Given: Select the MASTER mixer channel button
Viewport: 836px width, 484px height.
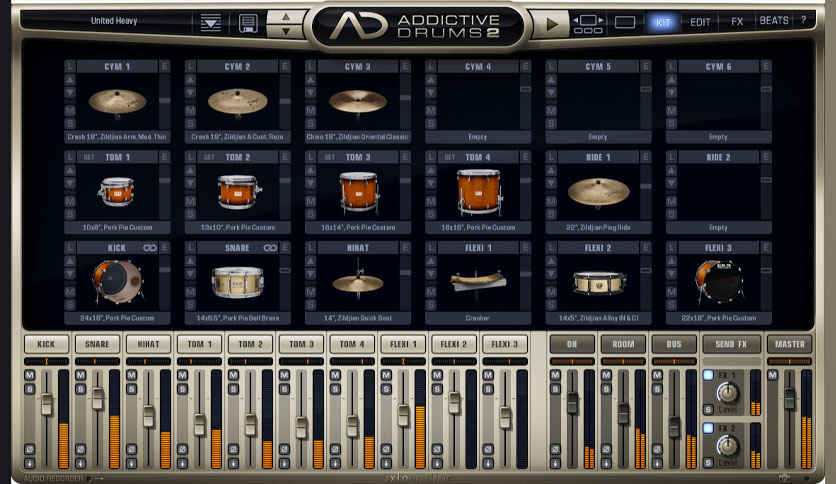Looking at the screenshot, I should 790,344.
